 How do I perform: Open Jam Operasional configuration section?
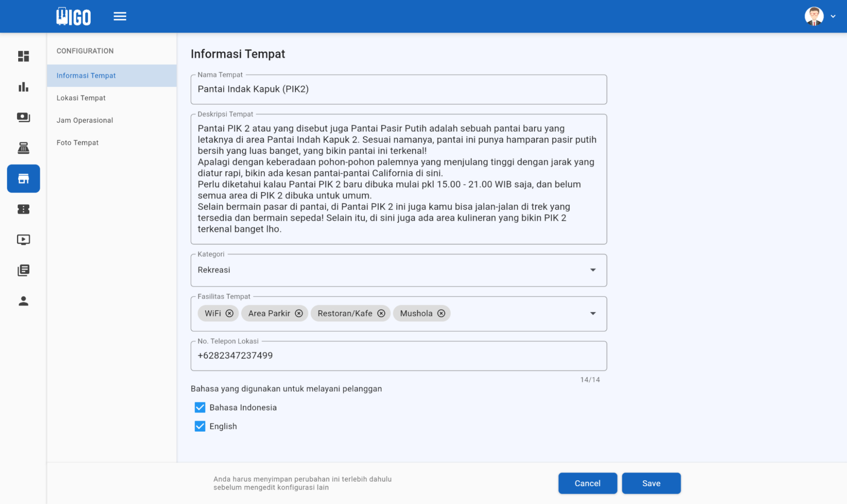click(x=85, y=120)
